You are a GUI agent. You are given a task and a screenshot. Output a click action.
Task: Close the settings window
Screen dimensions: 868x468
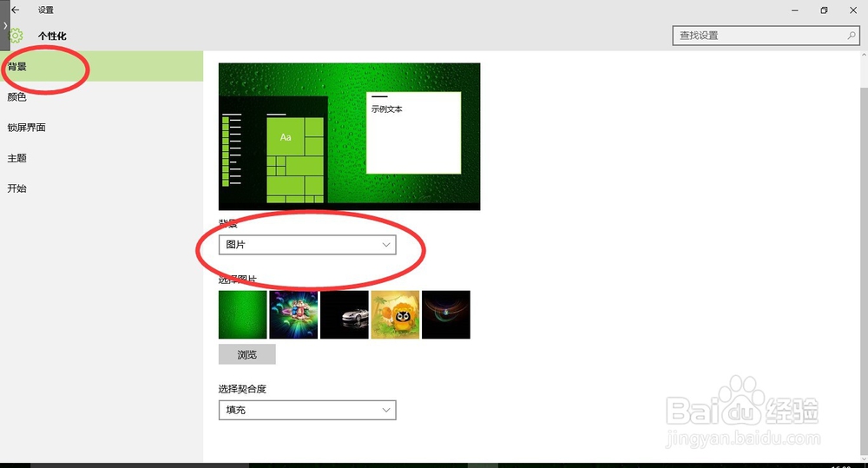coord(853,10)
